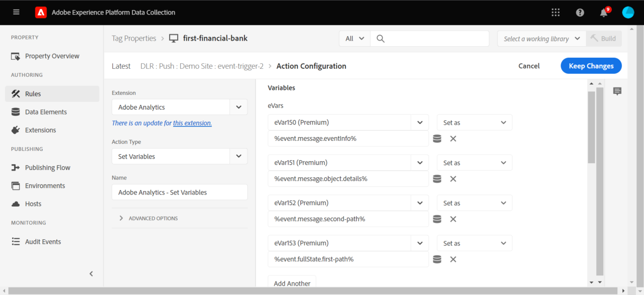Click the Extensions plug icon
The height and width of the screenshot is (295, 644).
point(16,130)
